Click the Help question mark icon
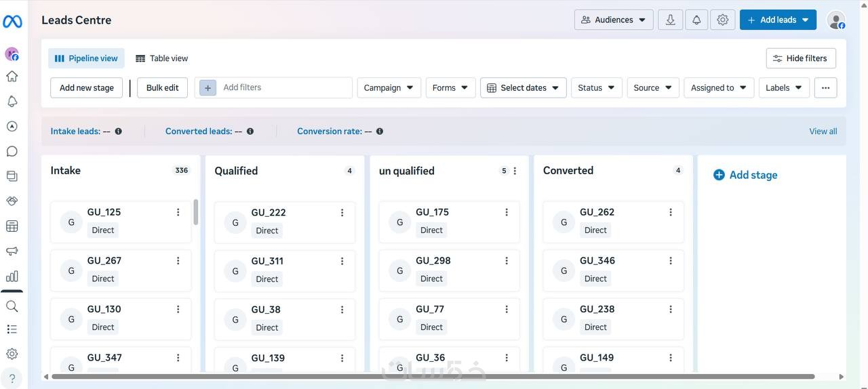The image size is (868, 389). (x=12, y=378)
